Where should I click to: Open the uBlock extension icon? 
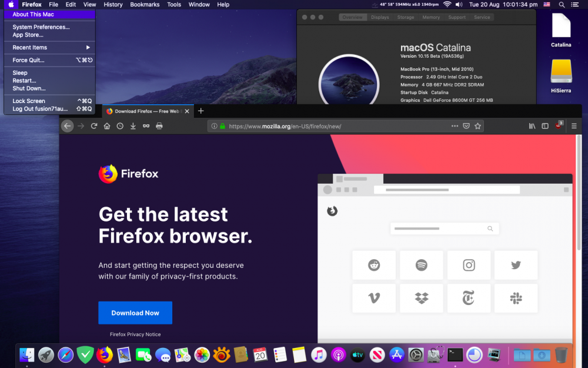point(559,126)
